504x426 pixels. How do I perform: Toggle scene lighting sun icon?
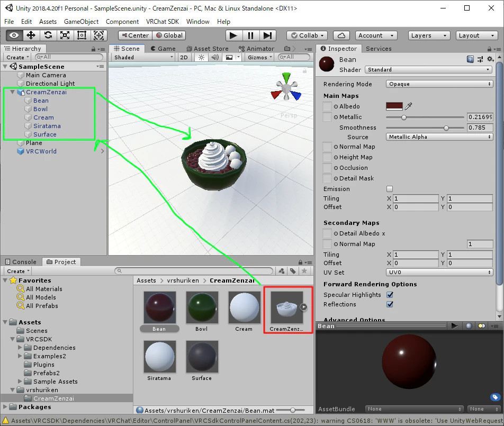tap(201, 58)
